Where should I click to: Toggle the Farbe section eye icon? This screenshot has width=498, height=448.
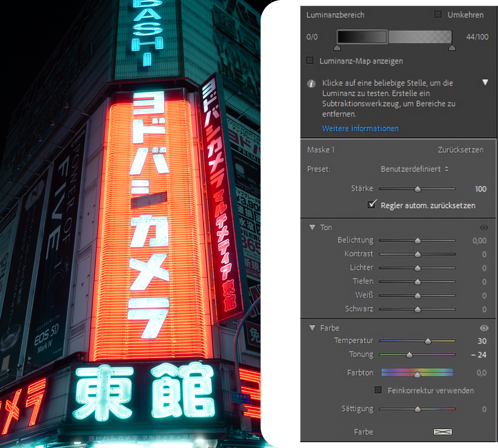pyautogui.click(x=484, y=328)
